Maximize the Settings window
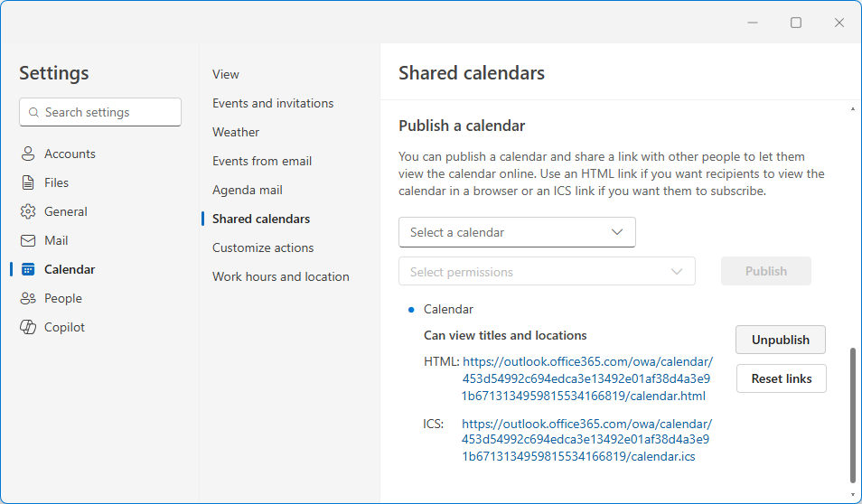Viewport: 862px width, 504px height. click(795, 23)
